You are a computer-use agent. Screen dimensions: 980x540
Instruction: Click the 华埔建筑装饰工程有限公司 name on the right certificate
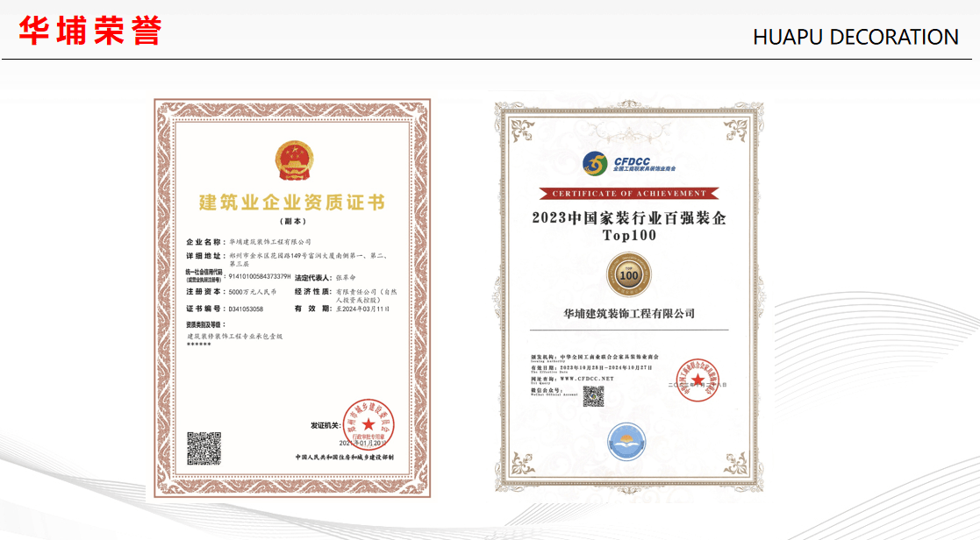(x=629, y=313)
